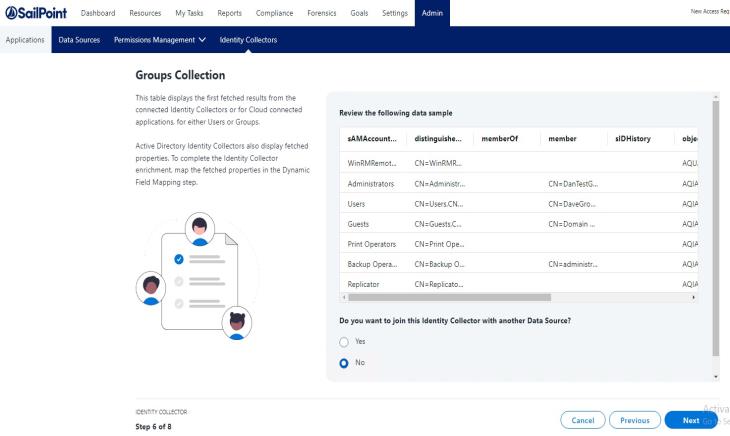Viewport: 730px width, 436px height.
Task: Click the panel's scroll up arrow
Action: [716, 96]
